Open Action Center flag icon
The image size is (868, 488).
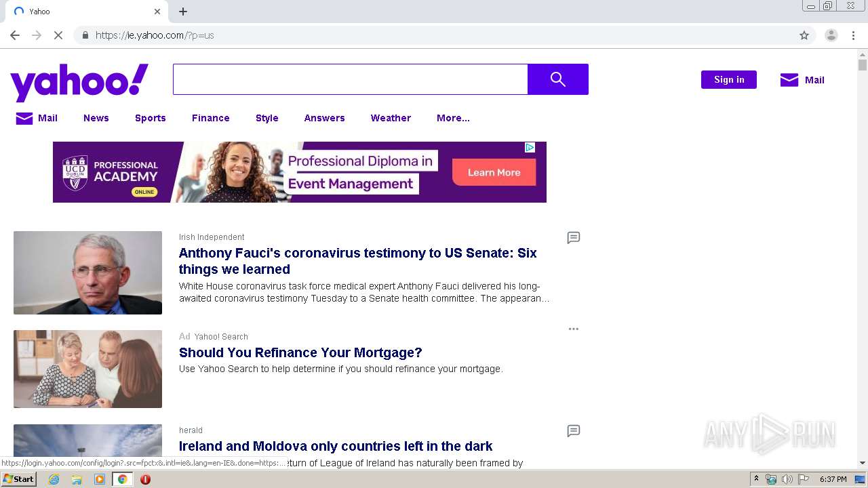pyautogui.click(x=804, y=479)
